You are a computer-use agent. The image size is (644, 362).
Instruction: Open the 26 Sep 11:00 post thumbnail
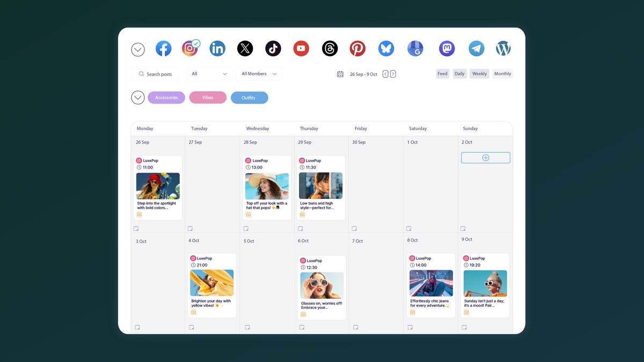[x=158, y=186]
